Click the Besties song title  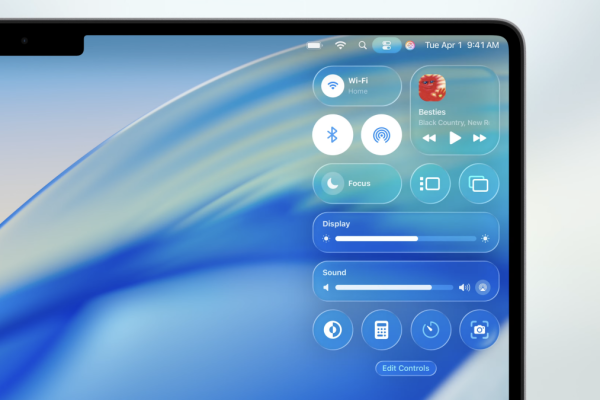coord(432,112)
